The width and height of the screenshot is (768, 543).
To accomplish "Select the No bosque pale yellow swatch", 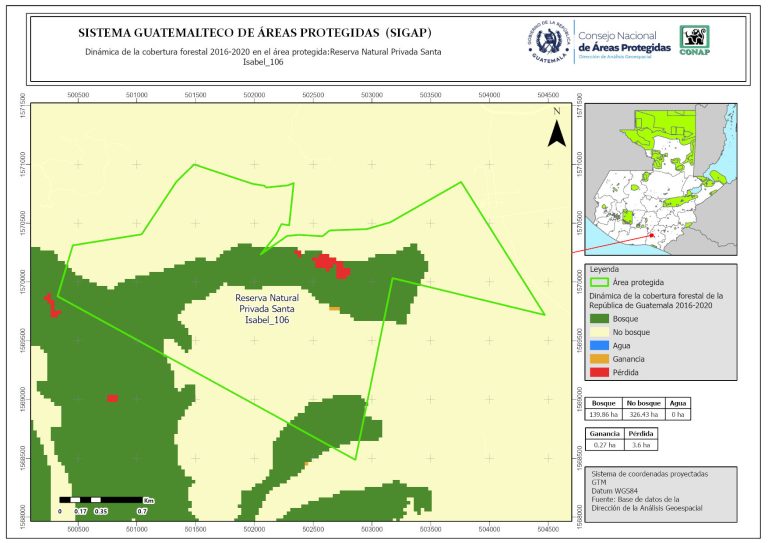I will coord(599,331).
